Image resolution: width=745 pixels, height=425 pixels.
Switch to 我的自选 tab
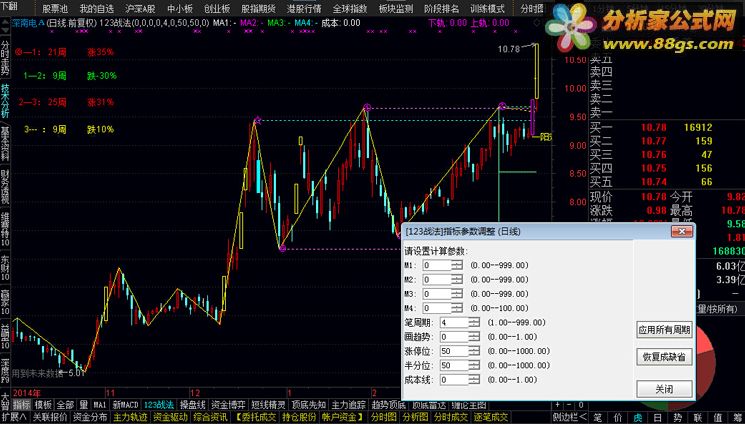pos(96,9)
